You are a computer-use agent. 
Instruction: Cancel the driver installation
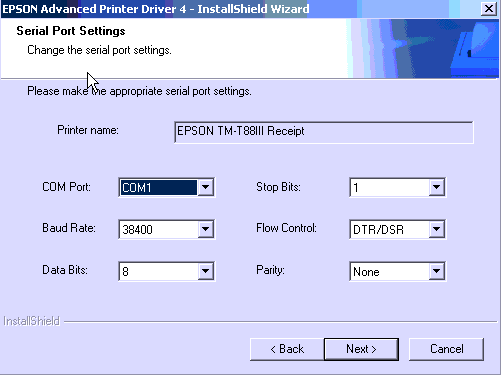446,349
